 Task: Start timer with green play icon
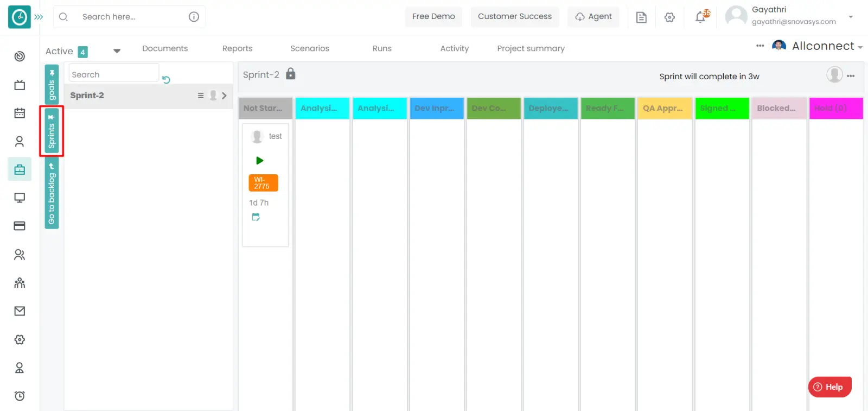pos(259,161)
